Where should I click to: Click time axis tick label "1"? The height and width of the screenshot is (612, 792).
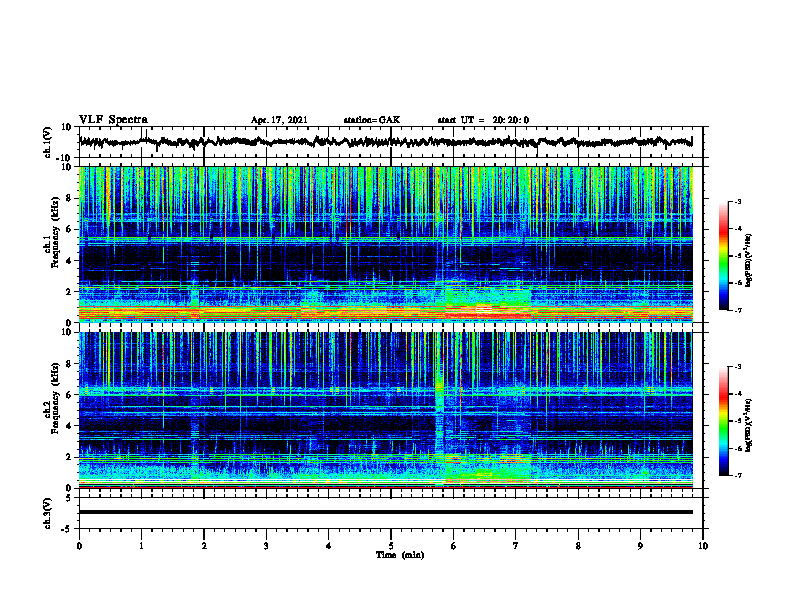pos(141,546)
